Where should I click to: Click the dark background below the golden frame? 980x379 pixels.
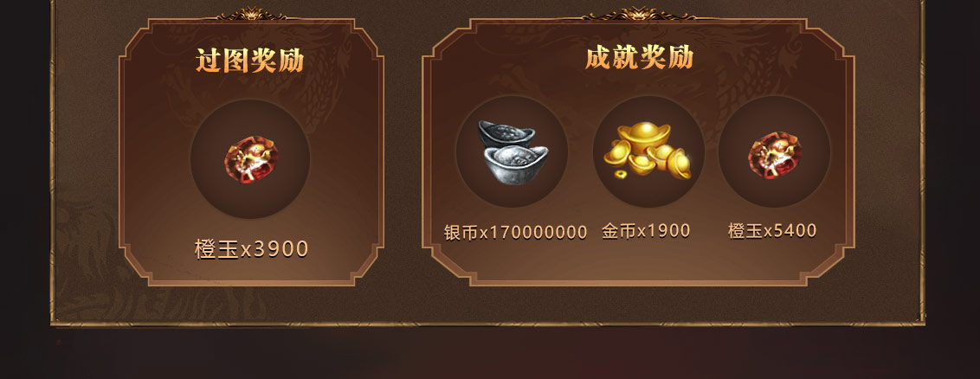[487, 355]
